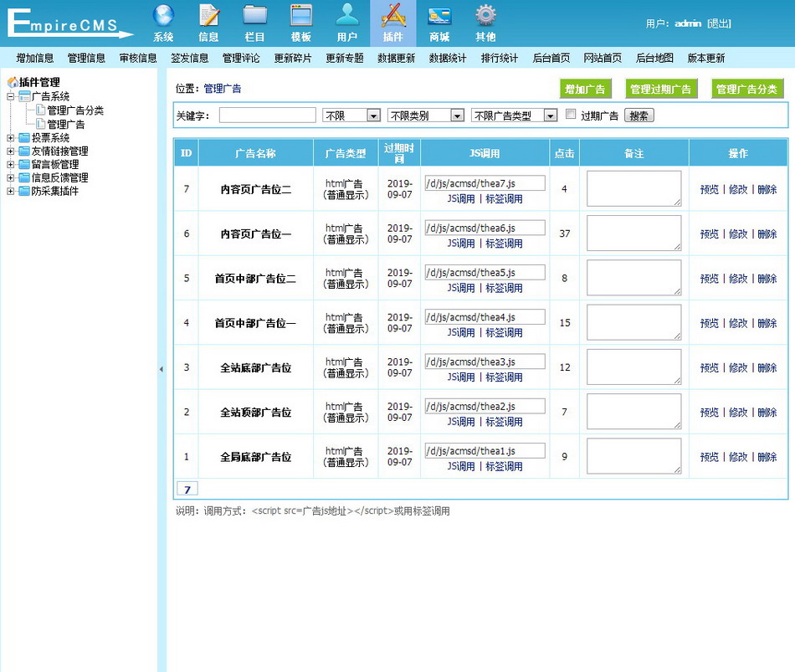Select 管理广告 in the sidebar tree

66,124
